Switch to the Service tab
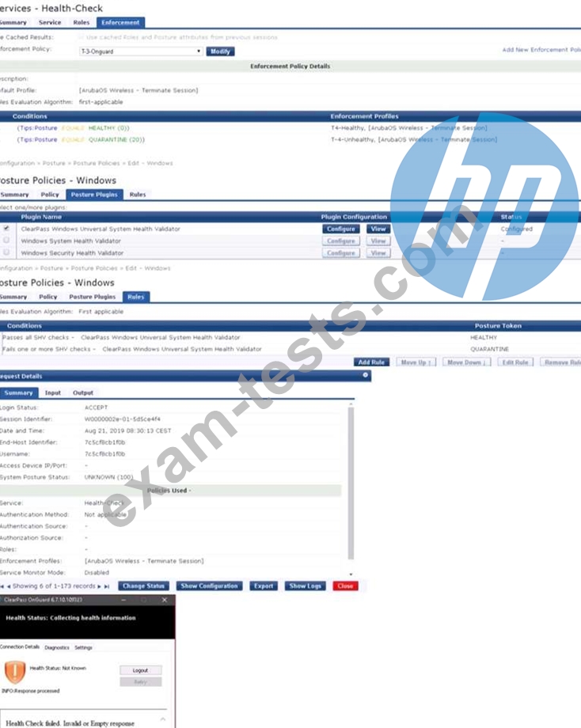Screen dimensions: 581x728 [50, 22]
